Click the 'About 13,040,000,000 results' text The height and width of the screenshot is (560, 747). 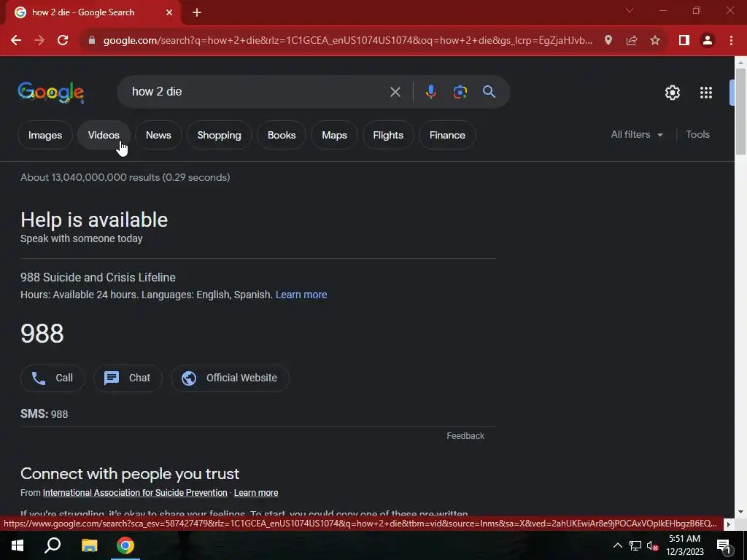[125, 177]
